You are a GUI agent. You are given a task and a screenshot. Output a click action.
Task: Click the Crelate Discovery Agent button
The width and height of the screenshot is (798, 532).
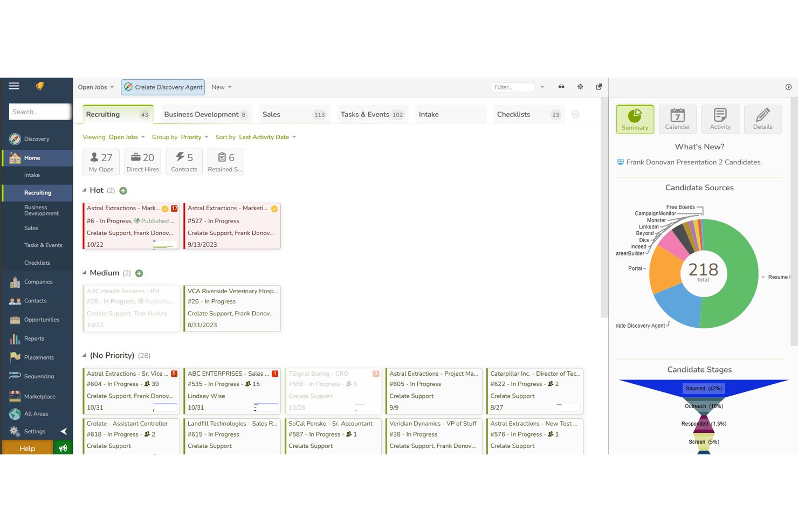coord(163,87)
